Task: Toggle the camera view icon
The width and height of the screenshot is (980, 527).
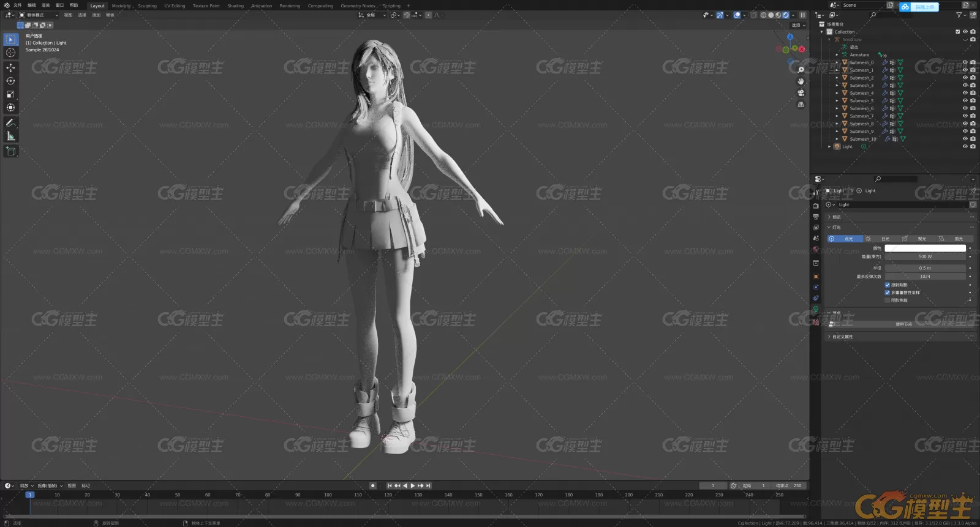Action: coord(801,93)
